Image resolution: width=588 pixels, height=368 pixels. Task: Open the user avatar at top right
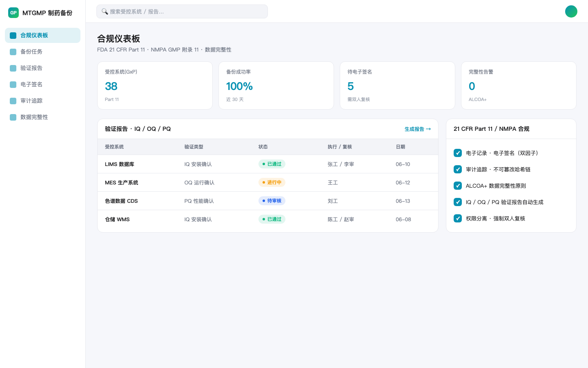click(x=571, y=11)
